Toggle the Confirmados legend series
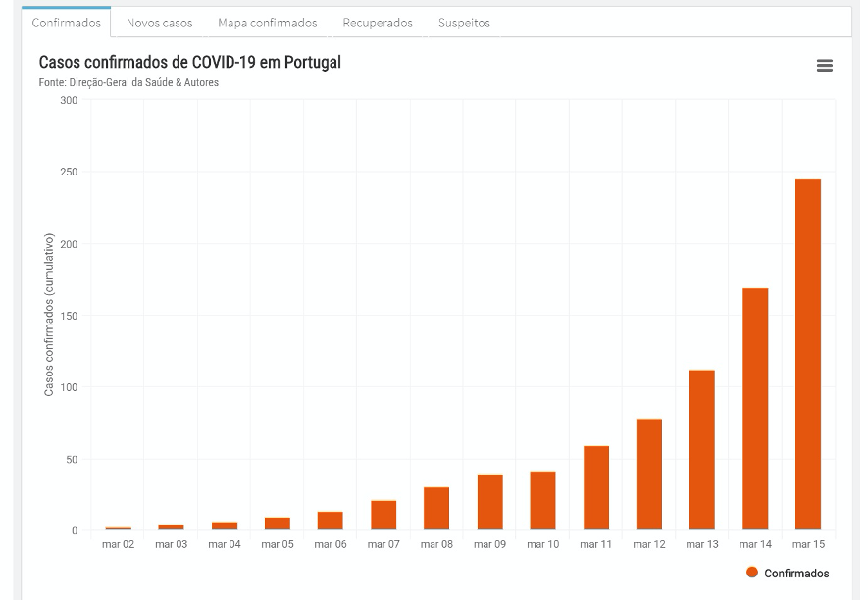Viewport: 868px width, 600px height. [x=788, y=573]
